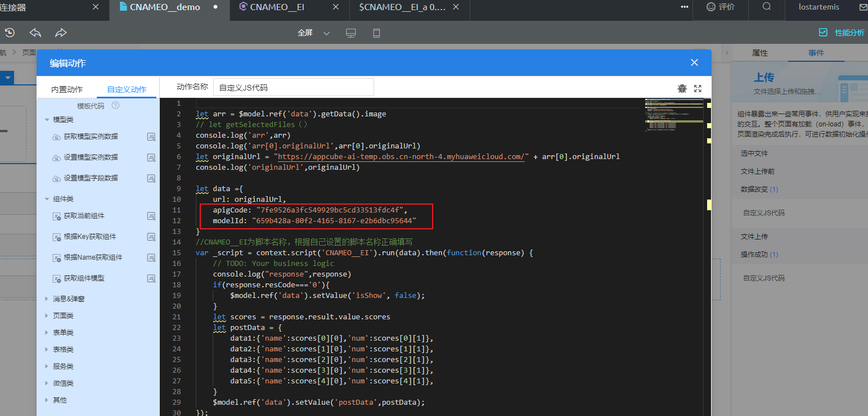Expand code editor to fullscreen

pos(698,88)
